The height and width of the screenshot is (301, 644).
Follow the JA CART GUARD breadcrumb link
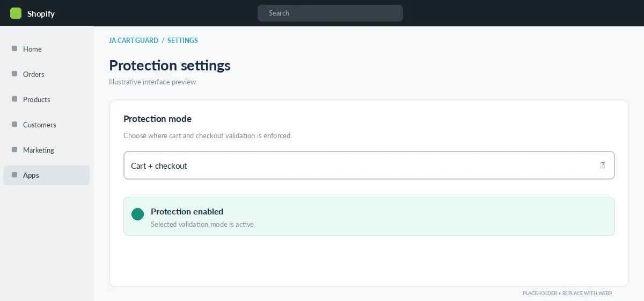[x=134, y=40]
